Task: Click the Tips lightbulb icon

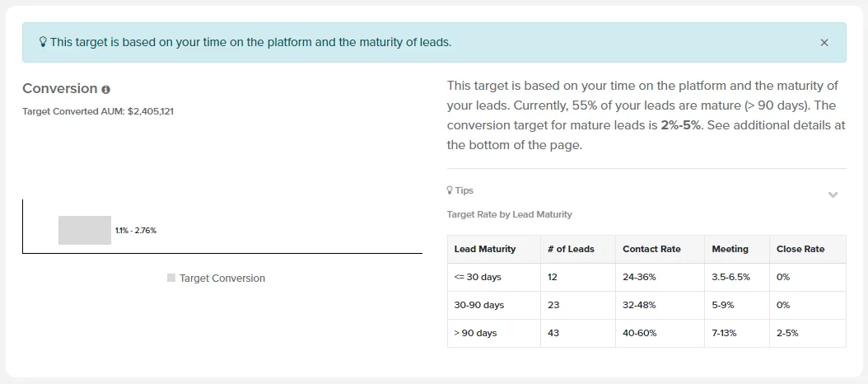Action: point(450,190)
